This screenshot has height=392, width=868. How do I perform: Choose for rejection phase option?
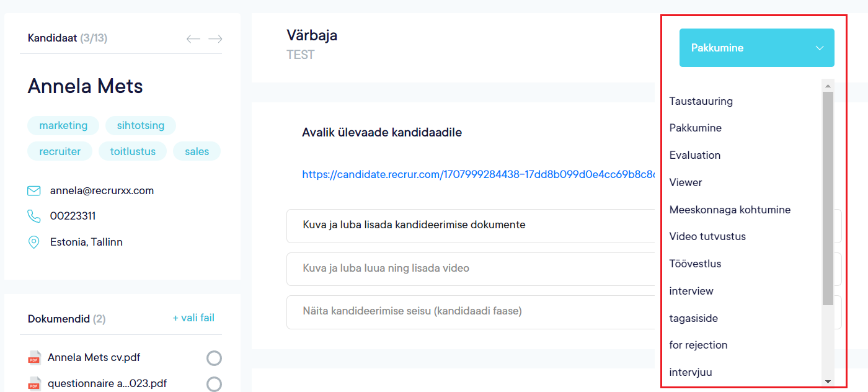pos(698,345)
